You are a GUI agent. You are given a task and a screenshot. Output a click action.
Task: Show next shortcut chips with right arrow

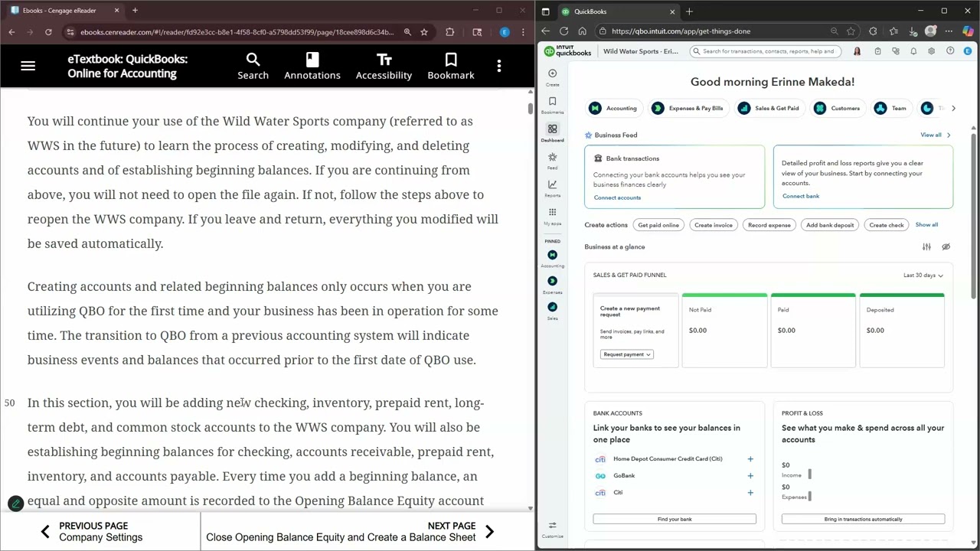(953, 109)
